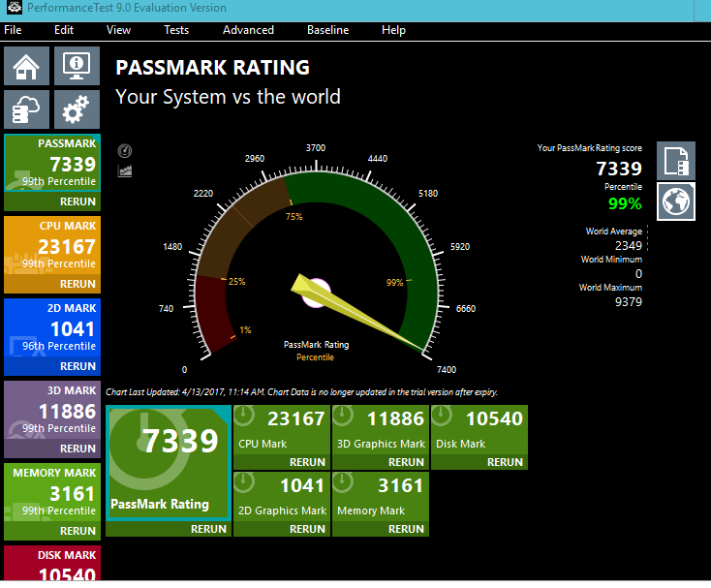The image size is (711, 588).
Task: Rerun the 3D Mark sidebar test
Action: pyautogui.click(x=52, y=449)
